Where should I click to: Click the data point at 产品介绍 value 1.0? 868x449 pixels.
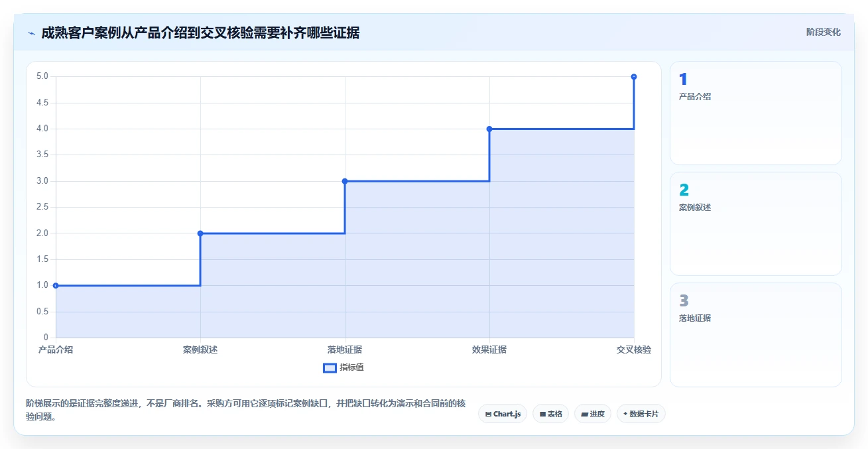(56, 286)
